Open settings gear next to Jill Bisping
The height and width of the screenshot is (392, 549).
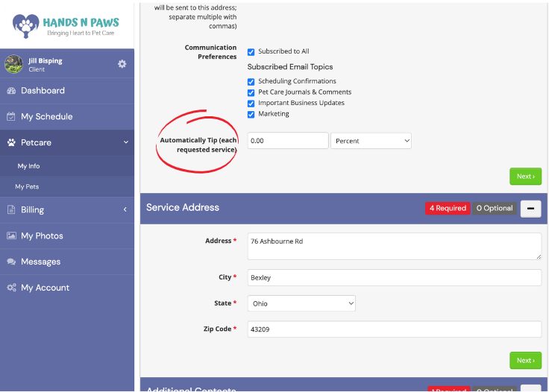(x=122, y=64)
